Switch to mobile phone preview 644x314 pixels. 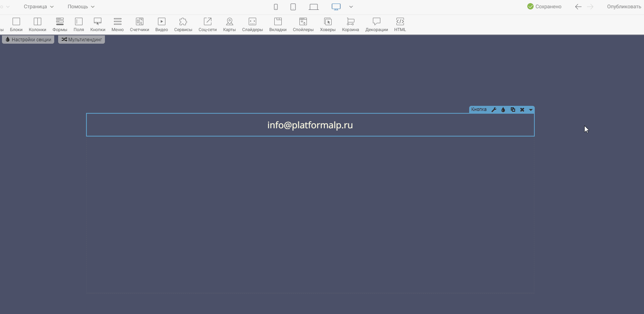point(276,7)
